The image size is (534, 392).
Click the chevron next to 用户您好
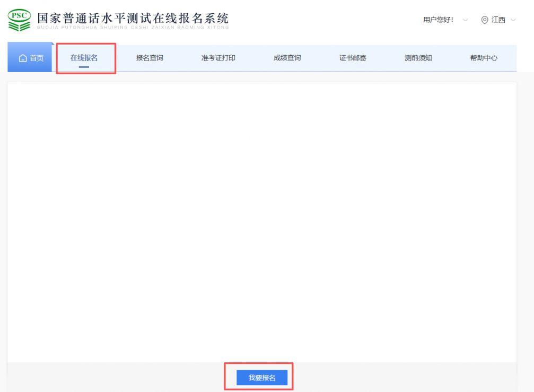click(465, 21)
